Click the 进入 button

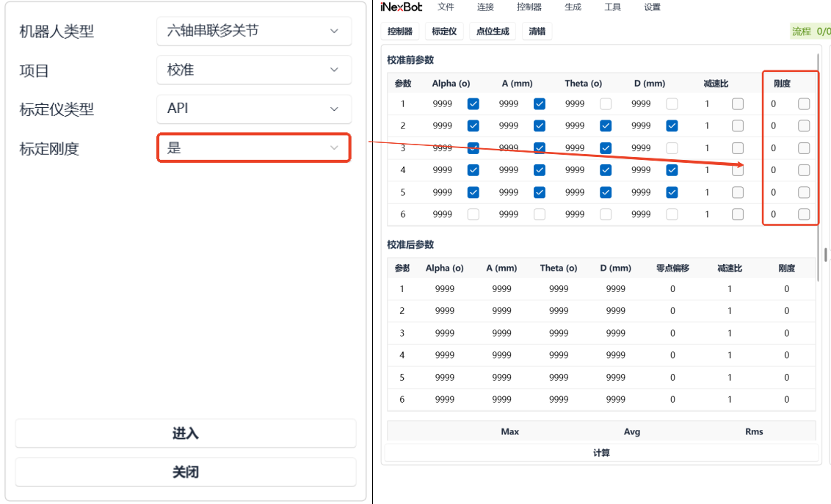click(x=186, y=433)
